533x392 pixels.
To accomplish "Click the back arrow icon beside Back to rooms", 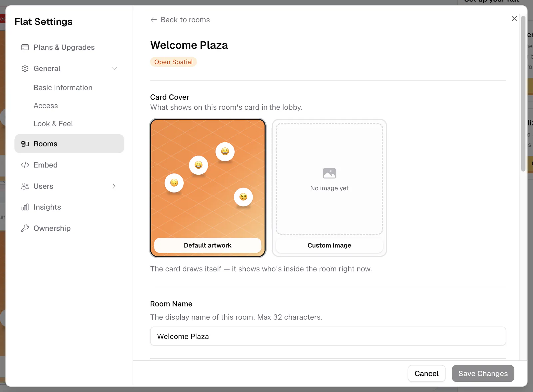I will point(153,20).
